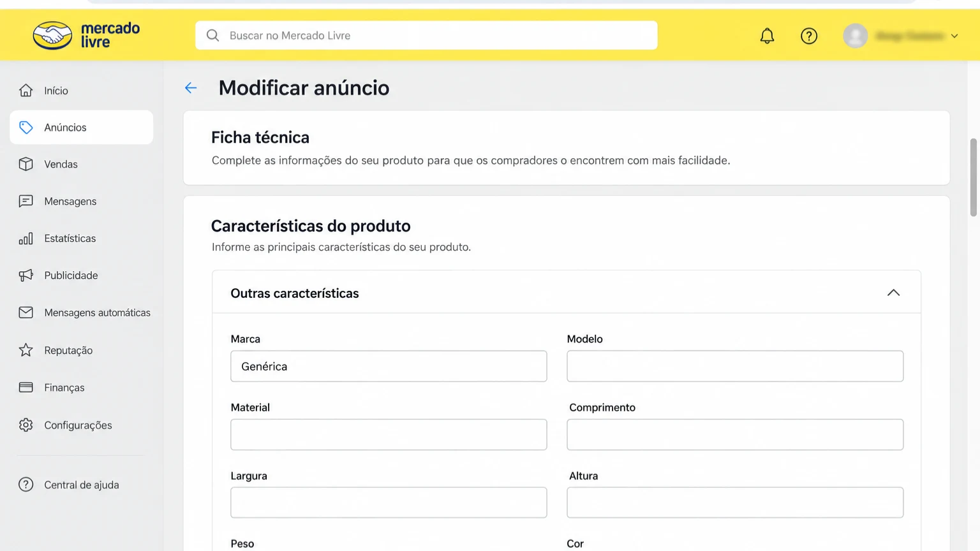Viewport: 980px width, 551px height.
Task: Click the Finanças card icon
Action: pos(26,387)
